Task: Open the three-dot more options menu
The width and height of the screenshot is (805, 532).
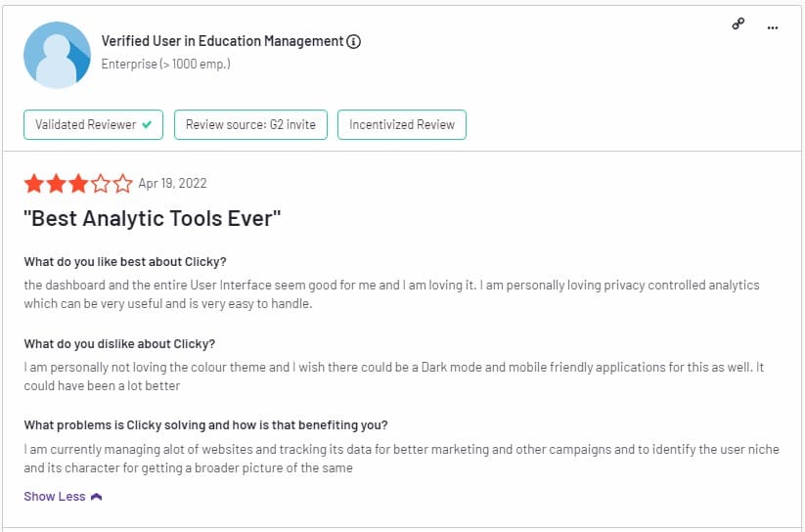Action: click(773, 27)
